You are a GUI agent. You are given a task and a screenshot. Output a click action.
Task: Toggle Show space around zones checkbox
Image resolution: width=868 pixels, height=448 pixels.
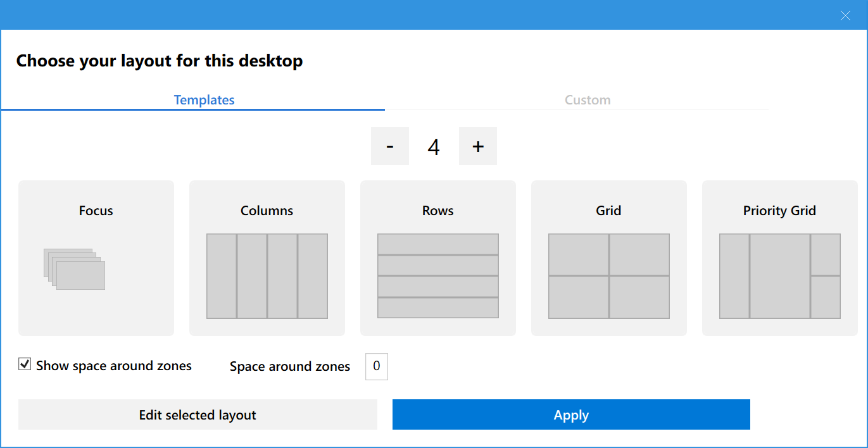point(25,364)
